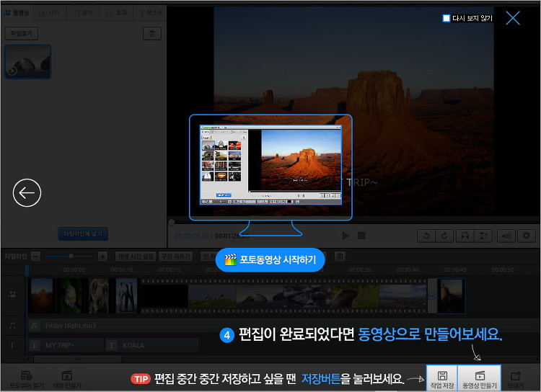Open 포토뷰어 열기 at the bottom
The width and height of the screenshot is (541, 392).
pos(27,379)
